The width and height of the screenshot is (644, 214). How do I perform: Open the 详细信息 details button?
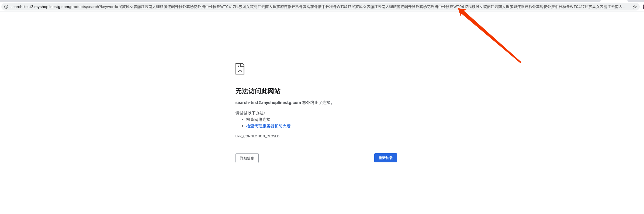pos(247,158)
